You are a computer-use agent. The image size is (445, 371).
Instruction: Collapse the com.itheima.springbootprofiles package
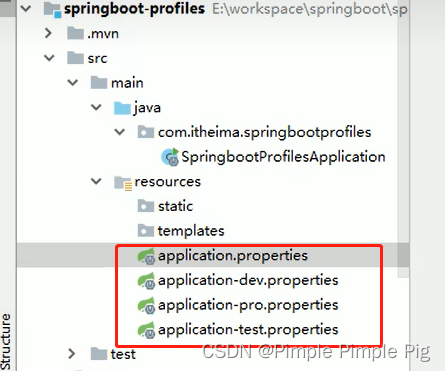[119, 132]
